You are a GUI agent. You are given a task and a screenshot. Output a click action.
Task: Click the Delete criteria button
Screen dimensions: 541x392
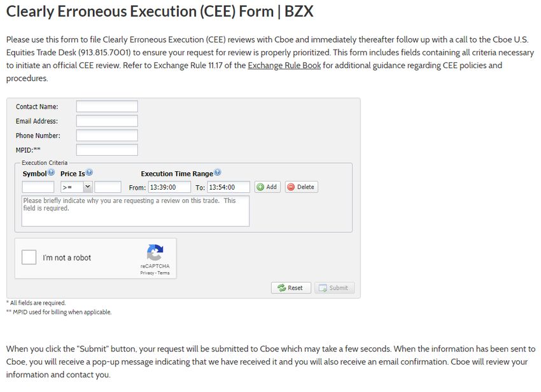point(302,186)
